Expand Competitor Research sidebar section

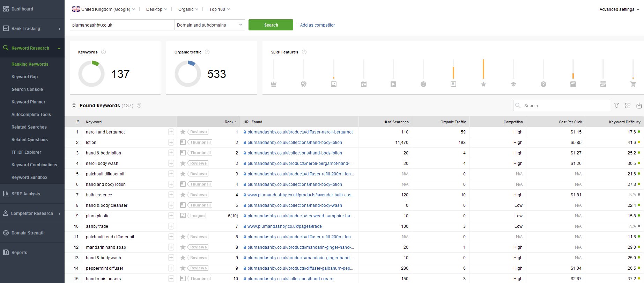click(32, 213)
